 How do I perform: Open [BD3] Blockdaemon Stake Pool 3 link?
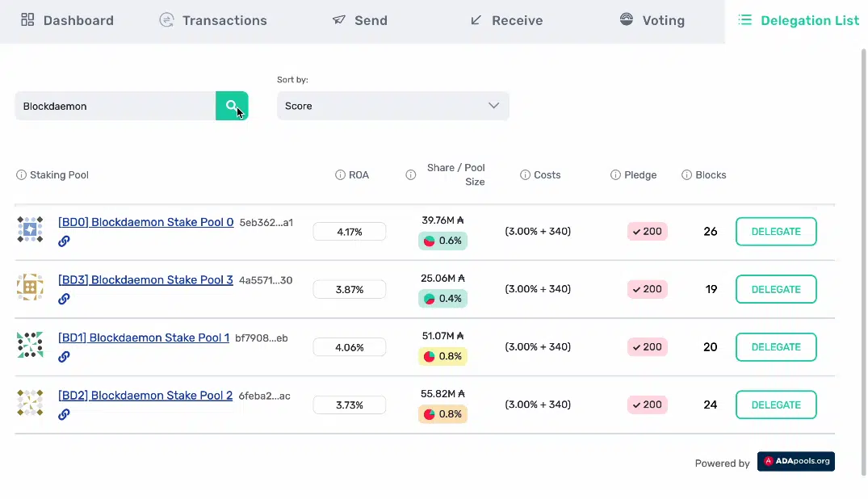point(145,279)
